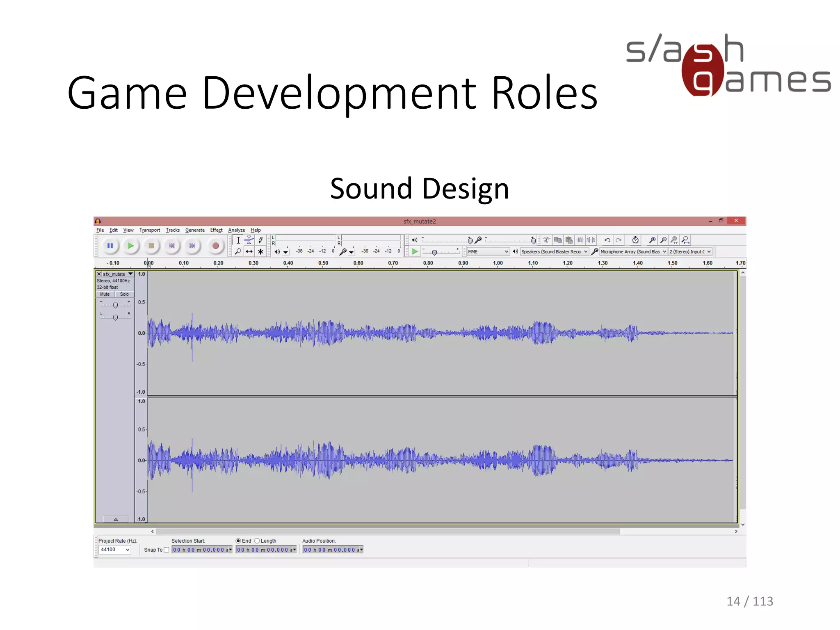Viewport: 840px width, 630px height.
Task: Skip to end of track
Action: click(192, 246)
